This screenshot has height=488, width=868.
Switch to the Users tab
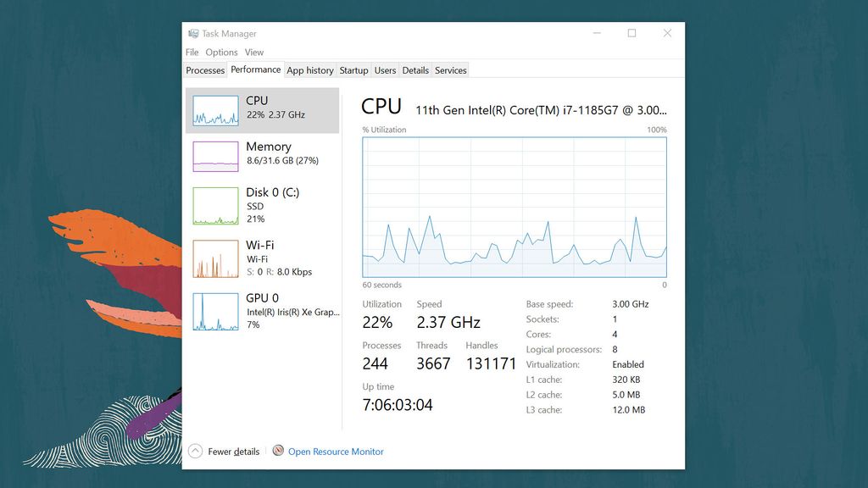tap(385, 70)
